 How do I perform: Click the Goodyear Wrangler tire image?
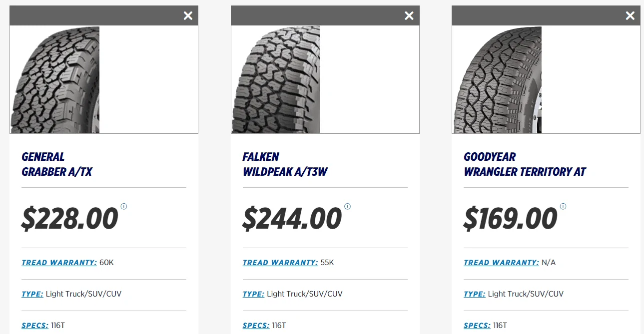pos(497,80)
